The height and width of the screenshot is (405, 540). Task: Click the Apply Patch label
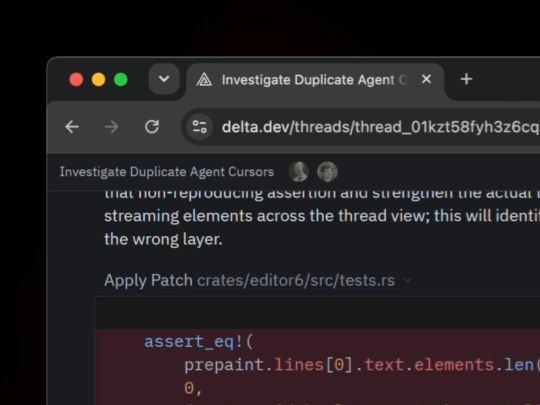148,280
